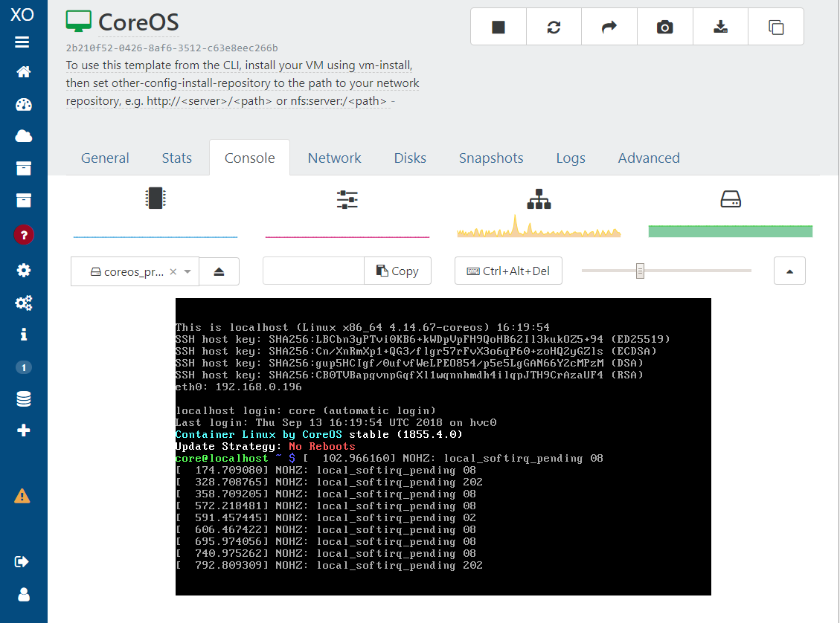Collapse the header with the caret button

click(x=789, y=271)
